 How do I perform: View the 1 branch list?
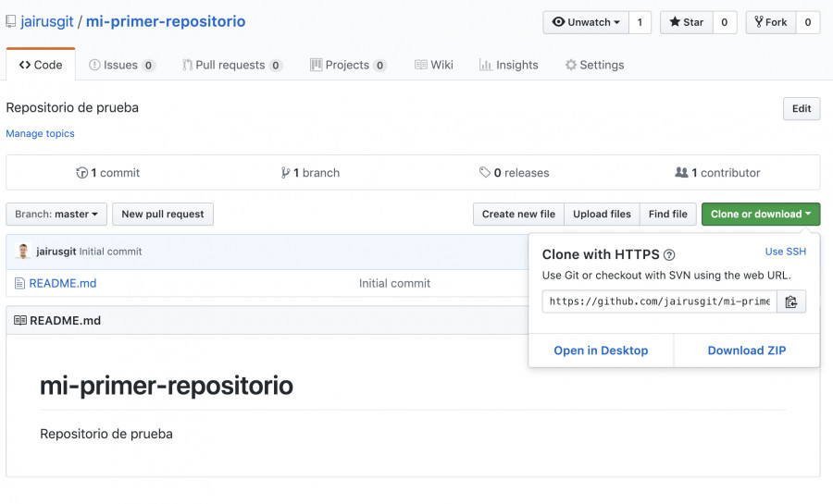(310, 172)
